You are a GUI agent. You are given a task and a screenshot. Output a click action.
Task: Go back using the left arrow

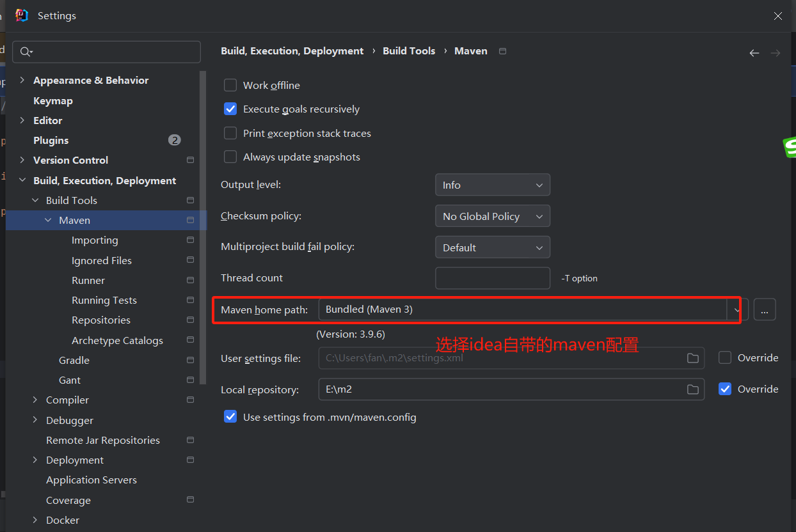(x=754, y=53)
